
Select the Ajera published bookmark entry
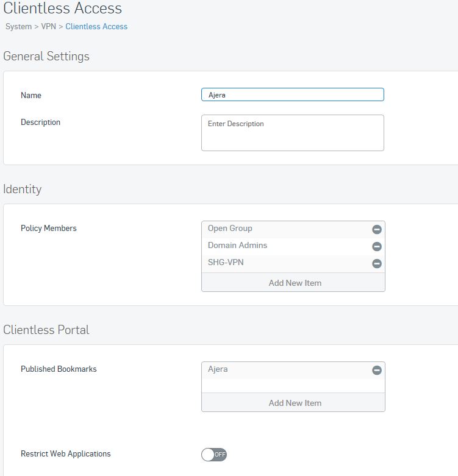click(x=285, y=370)
